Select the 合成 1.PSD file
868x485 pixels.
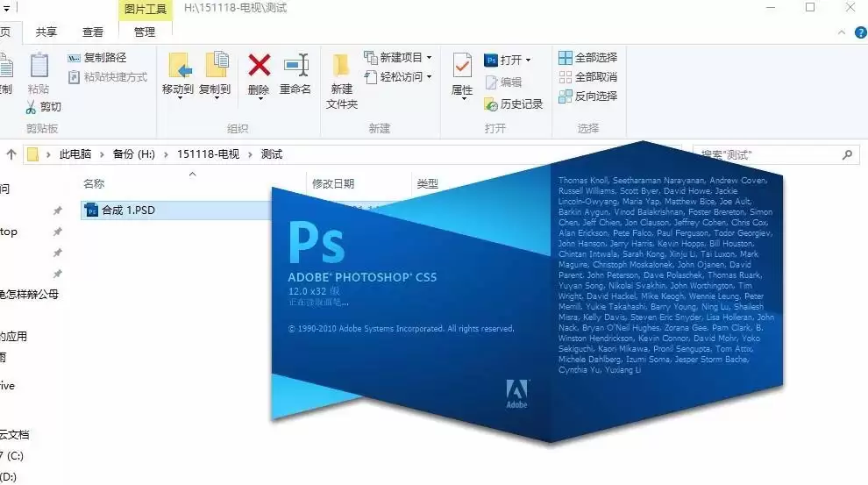pyautogui.click(x=176, y=210)
